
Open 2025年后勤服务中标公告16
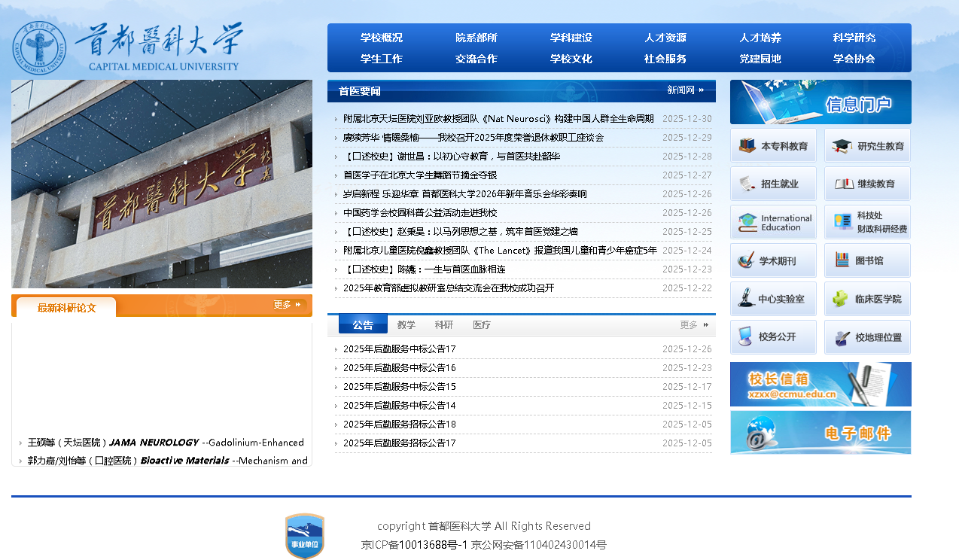tap(400, 368)
